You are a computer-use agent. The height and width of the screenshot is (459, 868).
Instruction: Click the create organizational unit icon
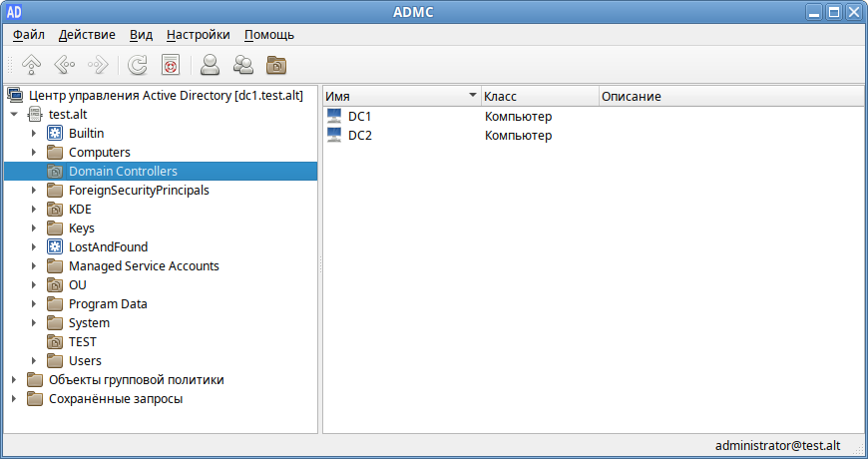click(x=276, y=66)
